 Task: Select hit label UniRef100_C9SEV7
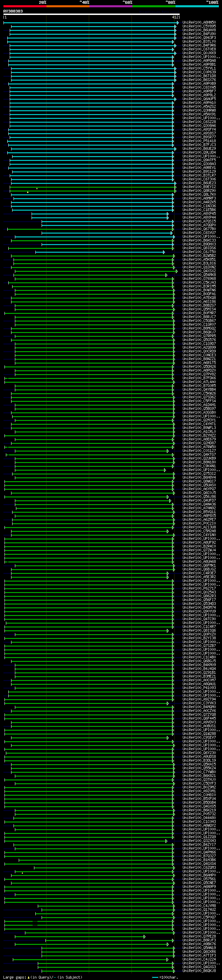pyautogui.click(x=199, y=737)
